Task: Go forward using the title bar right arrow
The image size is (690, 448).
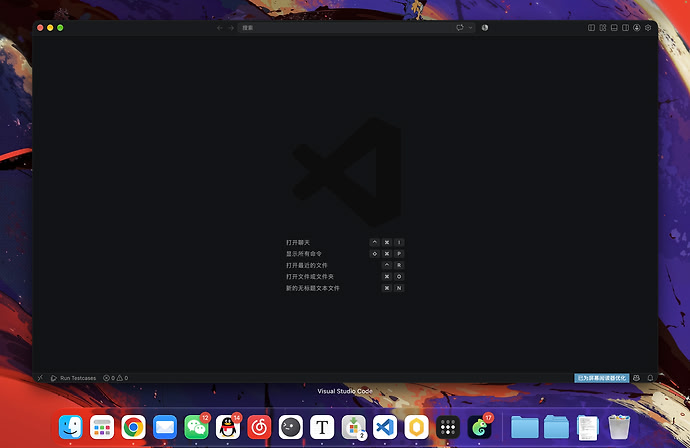Action: pos(231,28)
